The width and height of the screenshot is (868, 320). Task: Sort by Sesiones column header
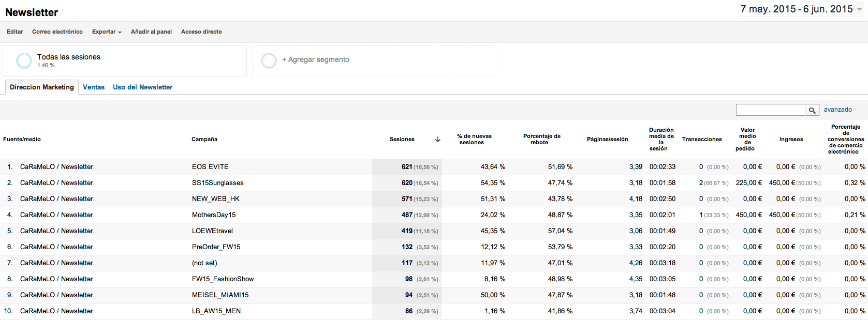coord(402,140)
